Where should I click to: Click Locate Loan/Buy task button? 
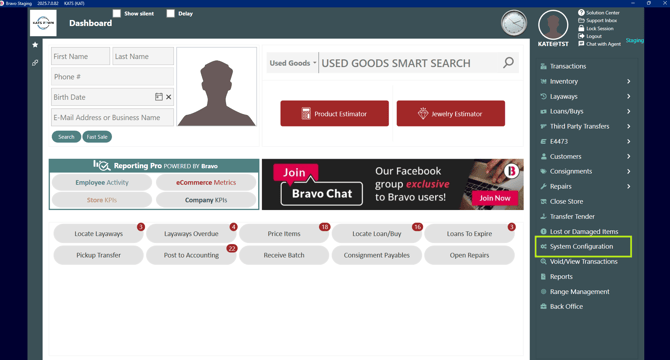[x=376, y=234]
